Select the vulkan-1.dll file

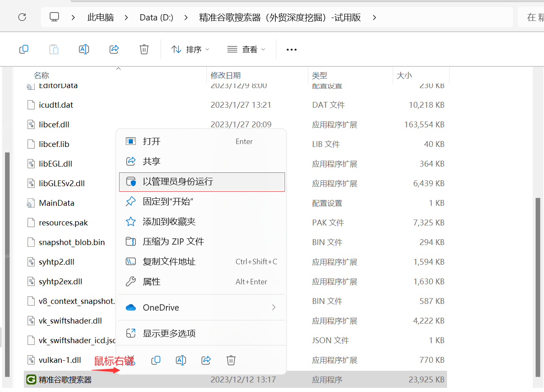coord(60,360)
